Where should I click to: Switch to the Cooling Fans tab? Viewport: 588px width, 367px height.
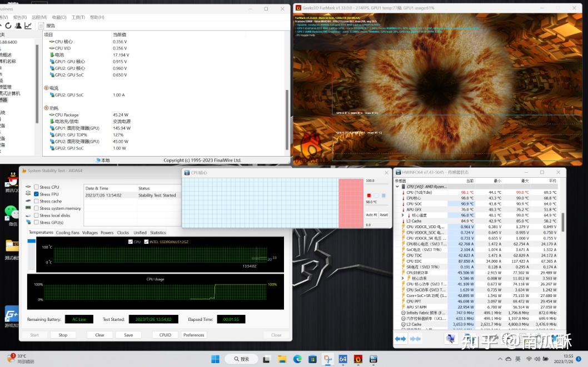tap(67, 233)
